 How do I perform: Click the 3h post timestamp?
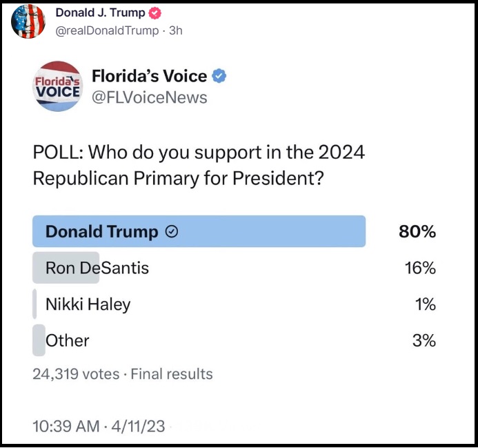click(176, 30)
